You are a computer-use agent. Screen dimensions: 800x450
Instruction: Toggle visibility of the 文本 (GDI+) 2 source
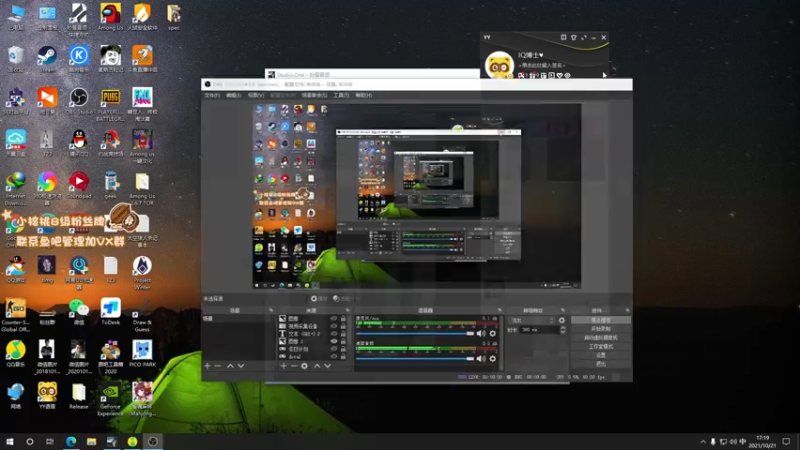[334, 334]
